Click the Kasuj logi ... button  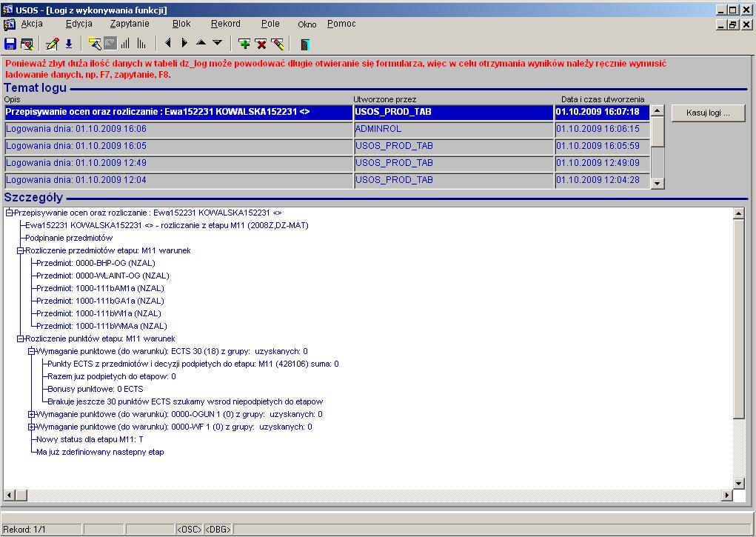click(x=709, y=113)
